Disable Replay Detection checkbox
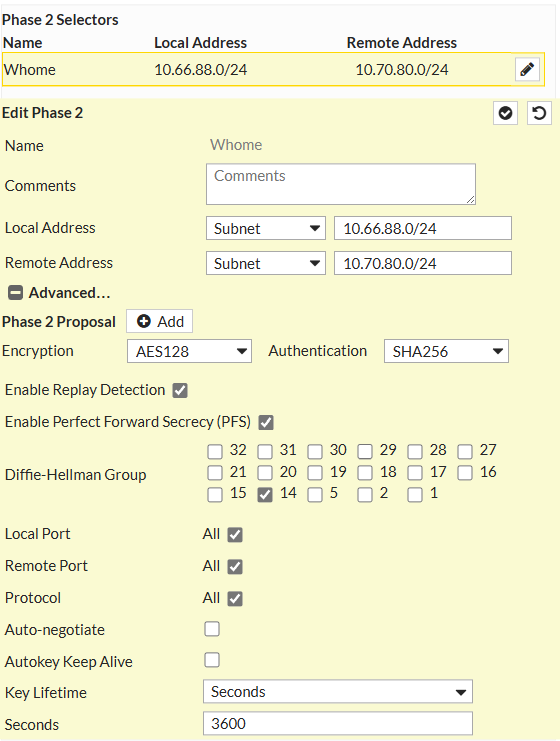The width and height of the screenshot is (560, 741). pyautogui.click(x=180, y=391)
